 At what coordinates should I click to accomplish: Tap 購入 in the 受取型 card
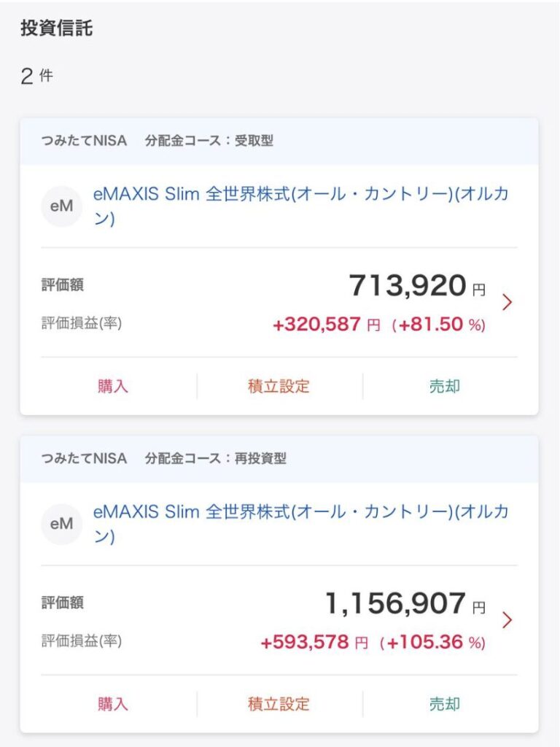point(113,387)
